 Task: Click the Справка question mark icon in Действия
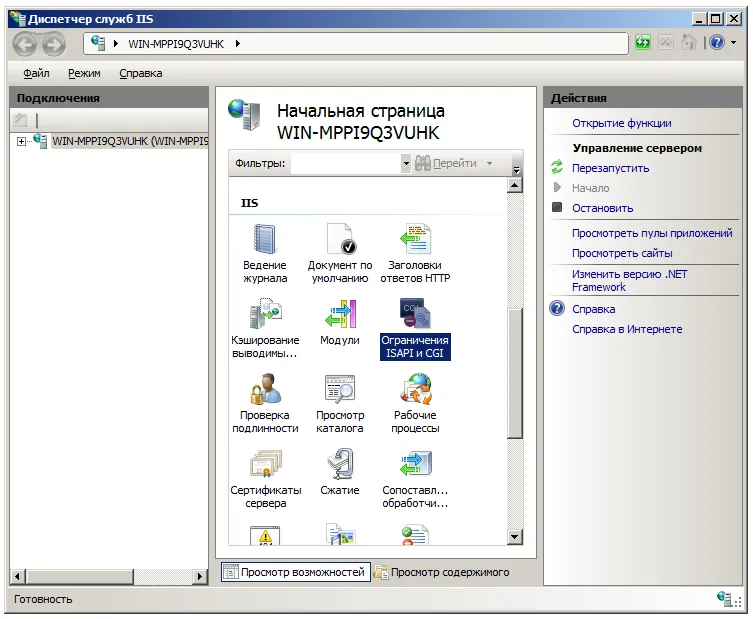557,308
